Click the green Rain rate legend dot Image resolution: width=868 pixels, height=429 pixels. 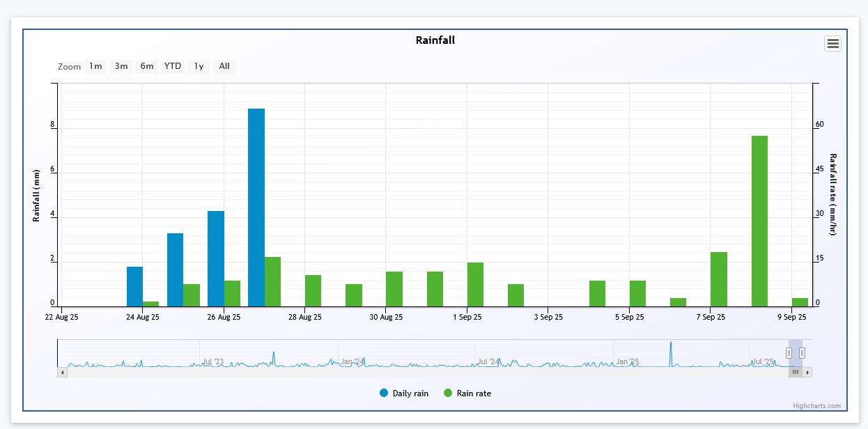coord(448,393)
